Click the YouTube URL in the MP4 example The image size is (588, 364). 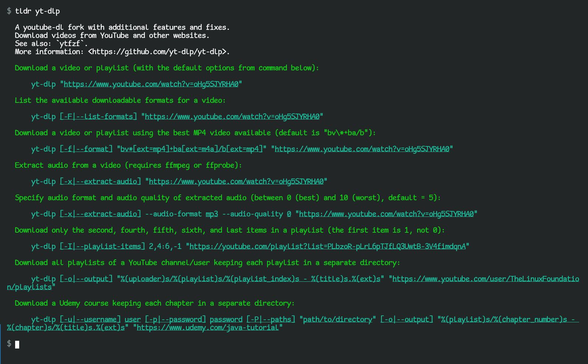tap(362, 149)
